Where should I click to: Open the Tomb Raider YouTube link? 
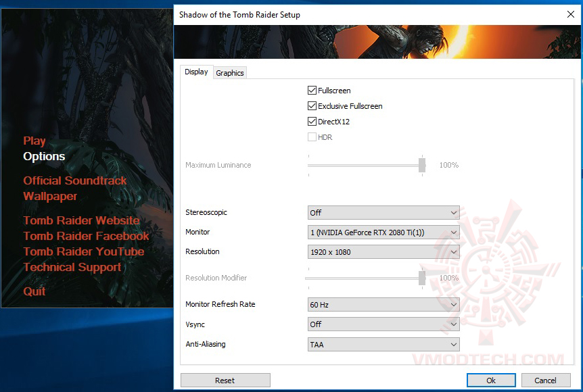coord(84,251)
